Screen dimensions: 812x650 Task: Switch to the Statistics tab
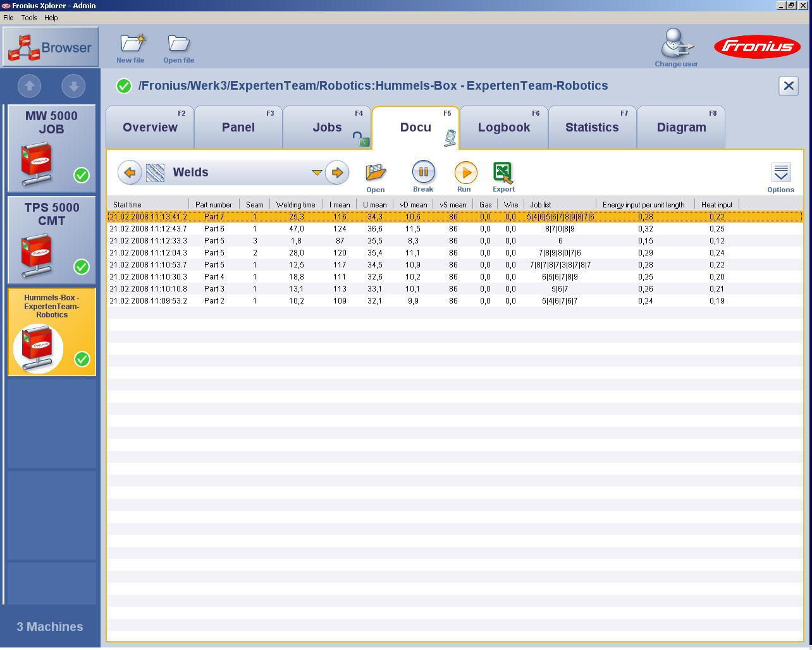(x=592, y=128)
